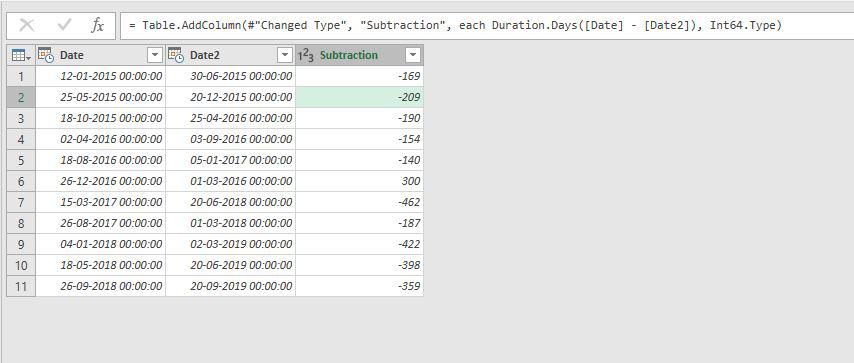This screenshot has width=854, height=363.
Task: Click Subtraction value -169
Action: [x=359, y=76]
